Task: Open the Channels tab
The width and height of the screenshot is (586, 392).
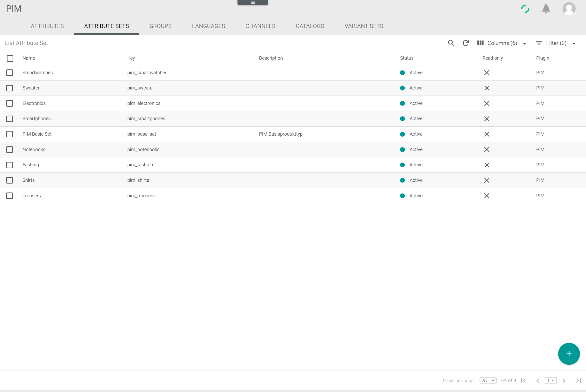Action: point(260,26)
